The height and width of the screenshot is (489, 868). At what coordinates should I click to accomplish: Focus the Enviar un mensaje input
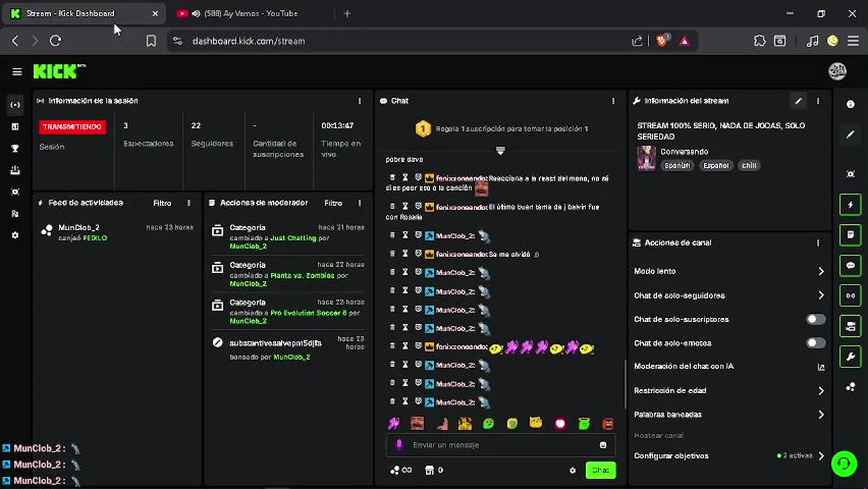501,445
